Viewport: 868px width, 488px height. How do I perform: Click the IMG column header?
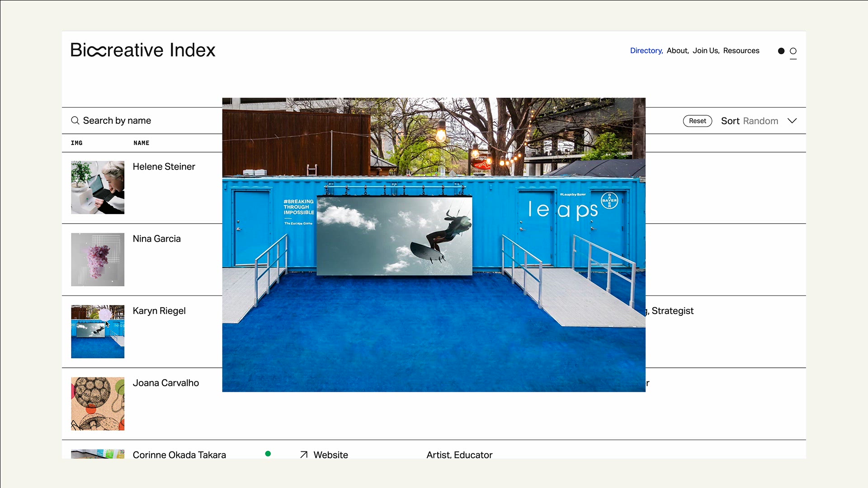pyautogui.click(x=77, y=143)
